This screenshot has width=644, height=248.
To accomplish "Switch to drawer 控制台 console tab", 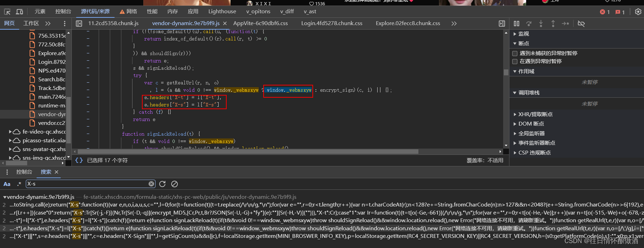I will point(24,172).
